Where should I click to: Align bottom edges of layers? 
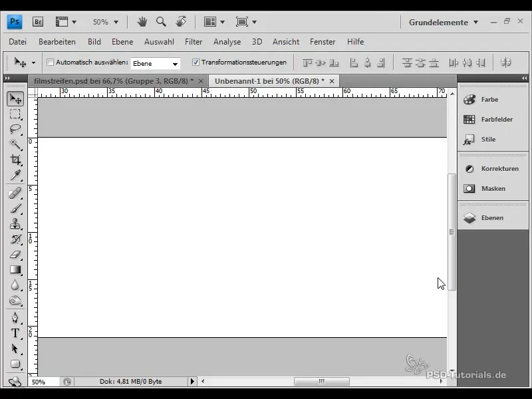[x=334, y=63]
